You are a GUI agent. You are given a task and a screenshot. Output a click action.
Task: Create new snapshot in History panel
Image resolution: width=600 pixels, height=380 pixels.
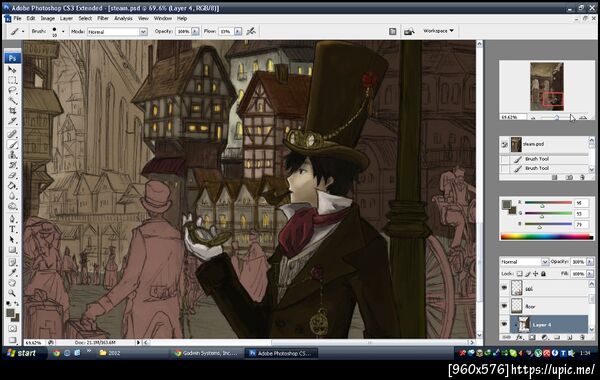(x=569, y=178)
